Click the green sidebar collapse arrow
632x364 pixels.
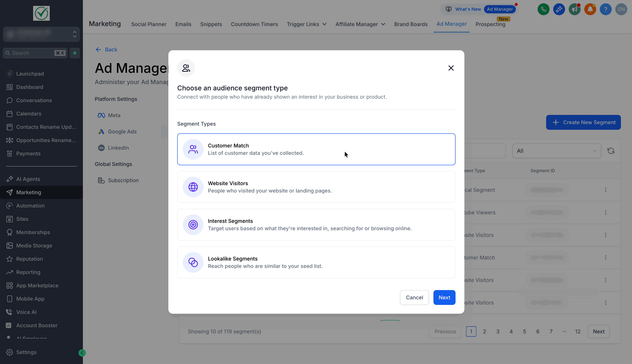(82, 353)
